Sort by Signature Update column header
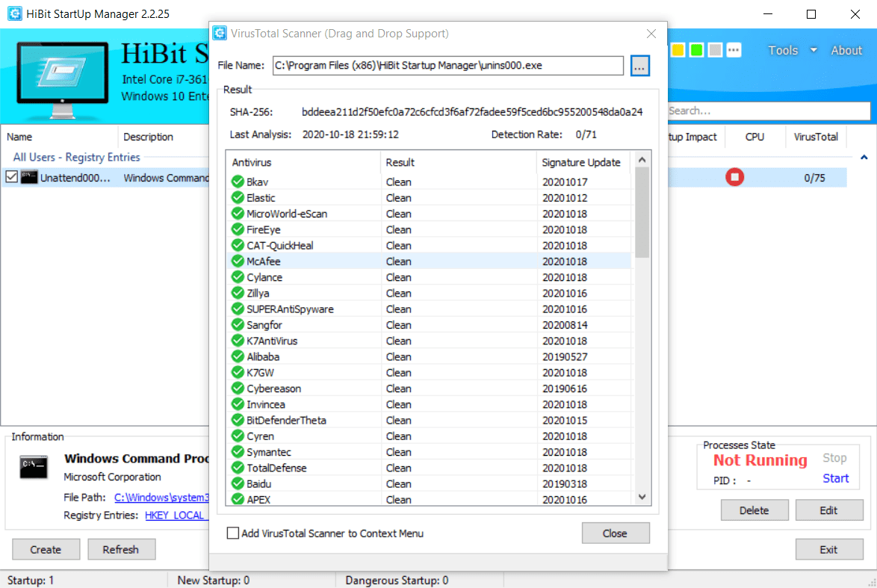The image size is (877, 588). click(583, 162)
